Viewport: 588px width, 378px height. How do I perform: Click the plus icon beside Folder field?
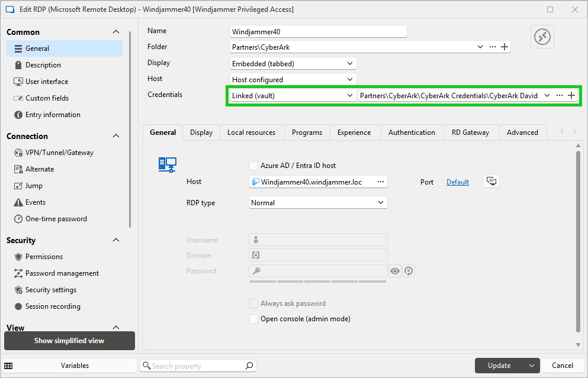[505, 47]
